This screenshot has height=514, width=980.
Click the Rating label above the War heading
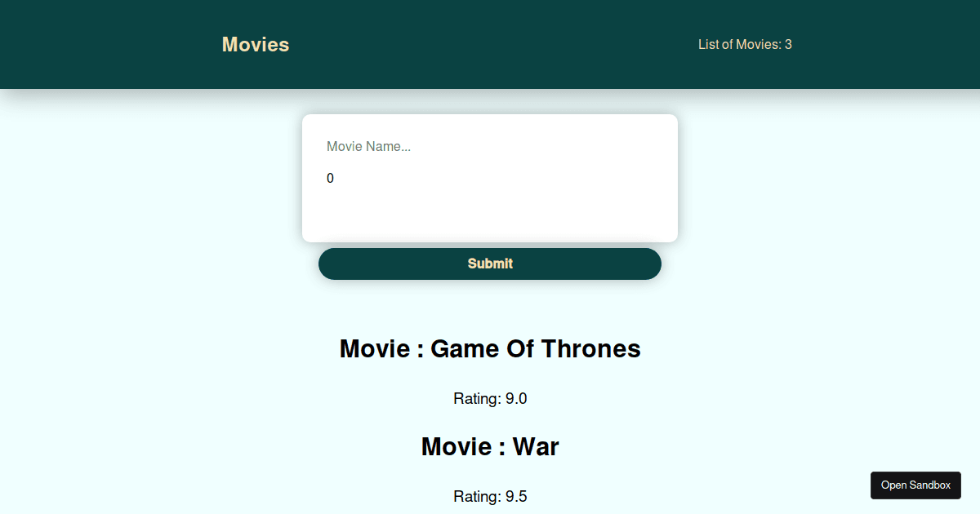click(477, 399)
